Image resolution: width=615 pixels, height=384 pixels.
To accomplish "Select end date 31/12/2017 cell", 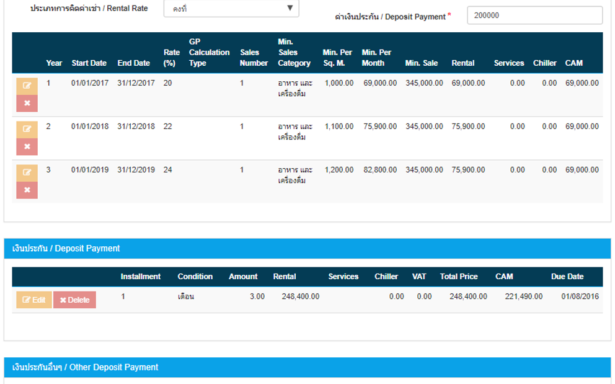I will pyautogui.click(x=136, y=83).
